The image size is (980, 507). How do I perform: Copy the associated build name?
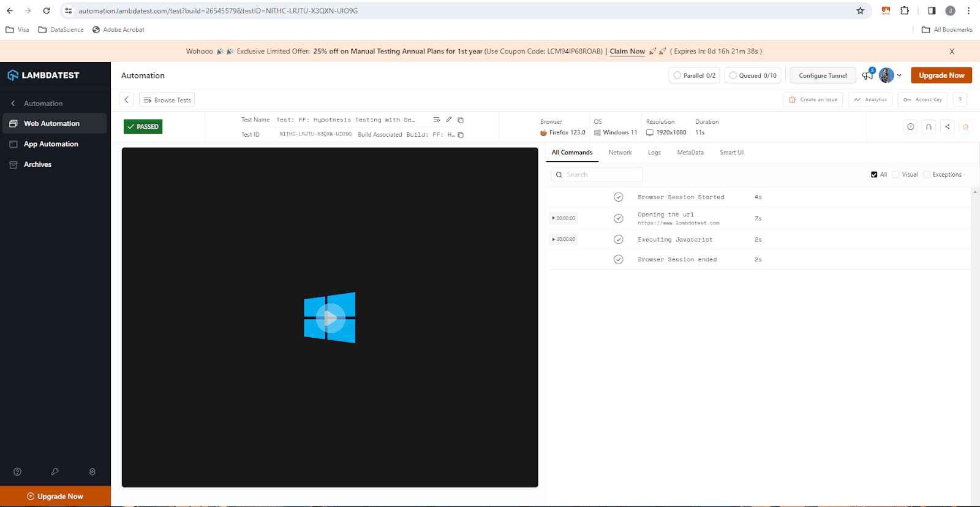[x=461, y=135]
